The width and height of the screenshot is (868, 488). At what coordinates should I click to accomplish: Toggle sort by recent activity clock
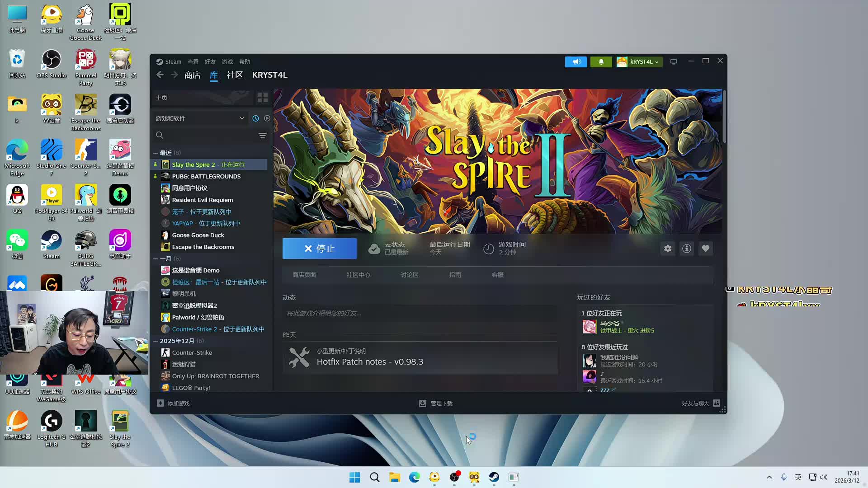pyautogui.click(x=255, y=118)
